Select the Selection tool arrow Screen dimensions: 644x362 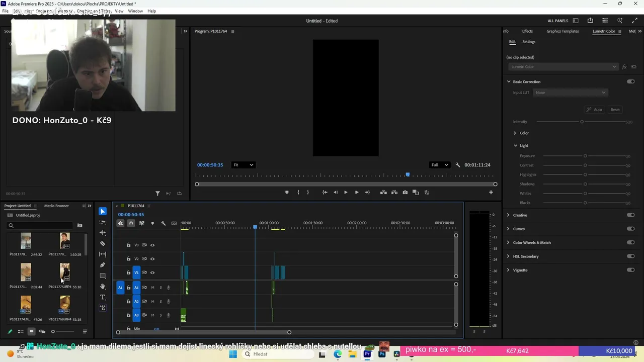103,211
